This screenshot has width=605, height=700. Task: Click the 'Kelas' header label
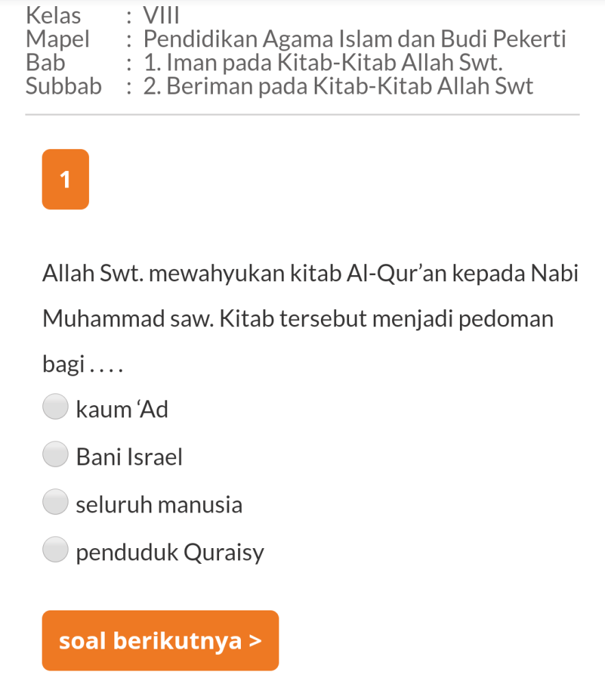click(53, 15)
